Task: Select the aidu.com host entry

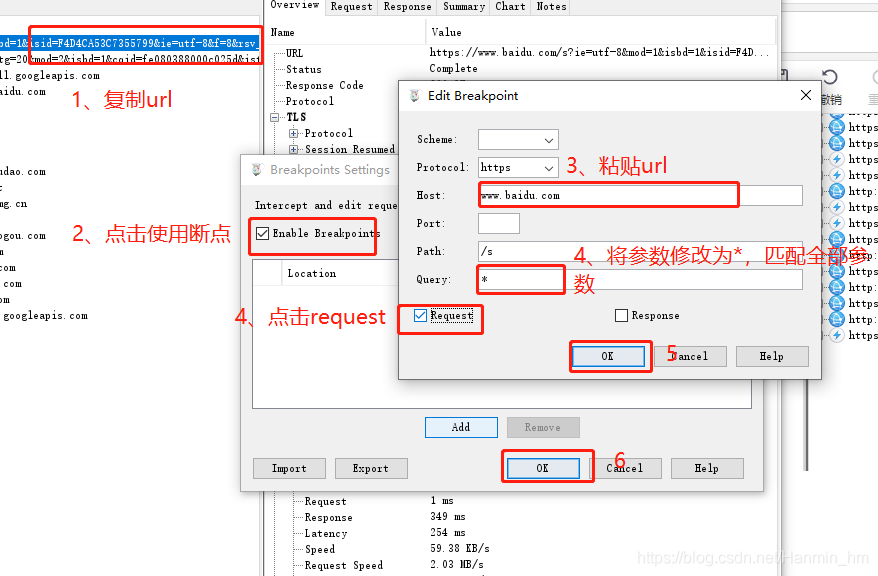Action: pyautogui.click(x=23, y=92)
